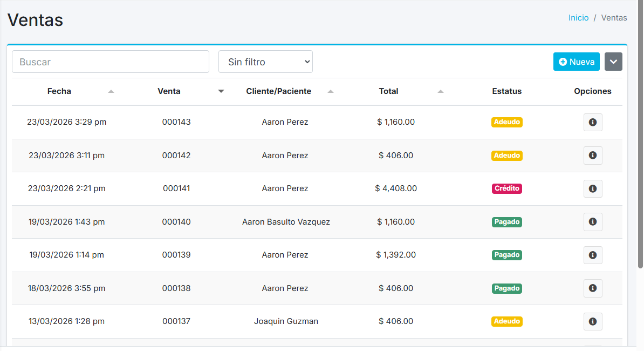Click the Nueva button
The image size is (644, 351).
point(576,62)
